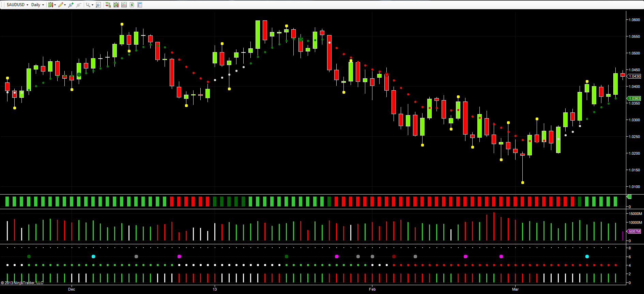Click the Dec date axis label
Image resolution: width=644 pixels, height=294 pixels.
(72, 289)
